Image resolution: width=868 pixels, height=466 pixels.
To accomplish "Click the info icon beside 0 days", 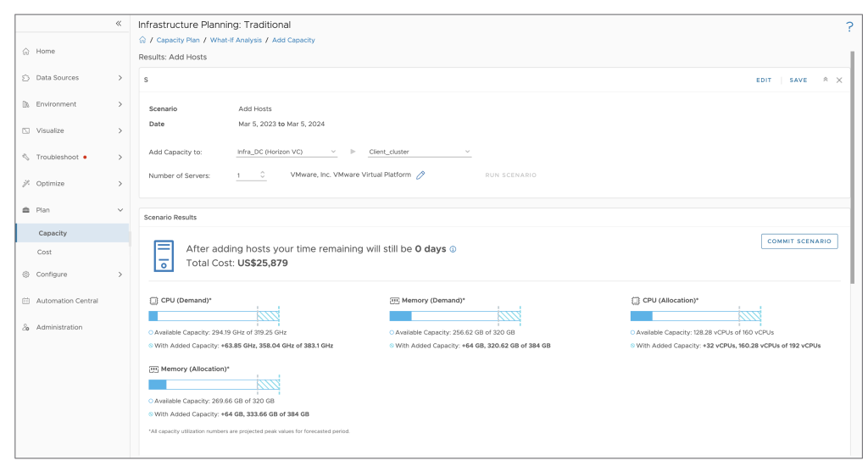I will pyautogui.click(x=453, y=249).
